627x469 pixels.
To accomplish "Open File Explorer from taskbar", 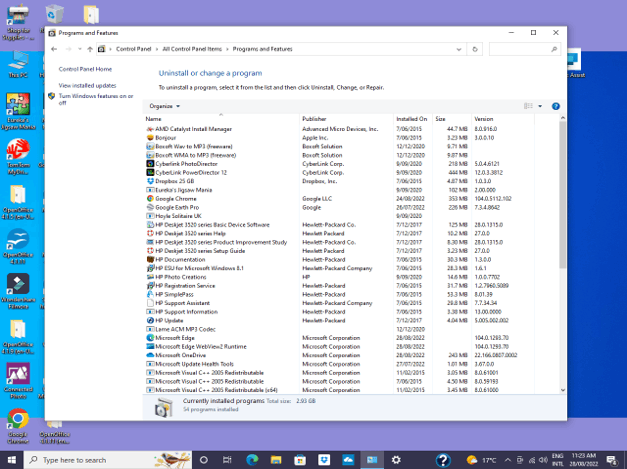I will (276, 460).
